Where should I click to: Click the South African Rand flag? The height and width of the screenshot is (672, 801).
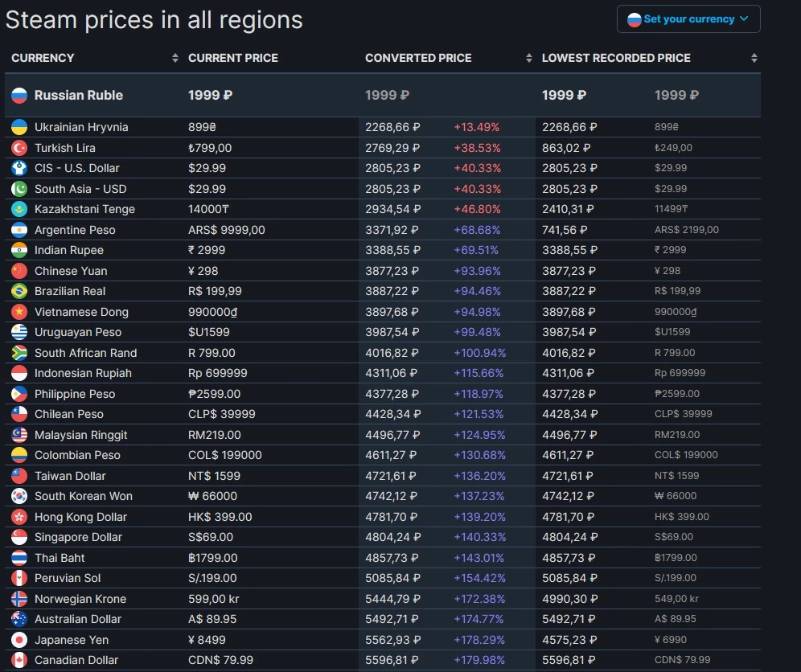(x=19, y=353)
